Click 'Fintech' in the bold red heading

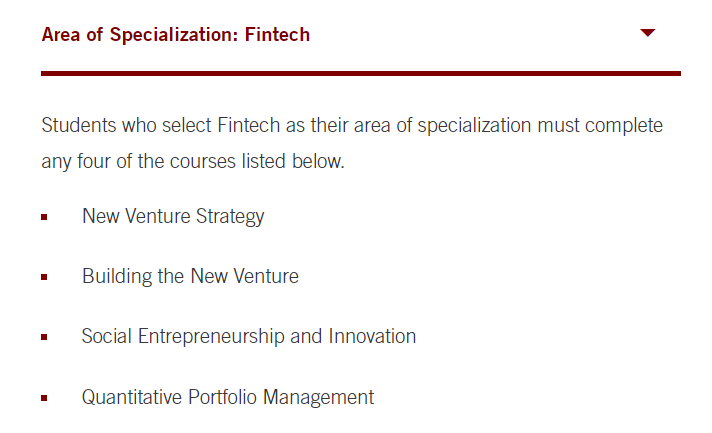[x=277, y=34]
